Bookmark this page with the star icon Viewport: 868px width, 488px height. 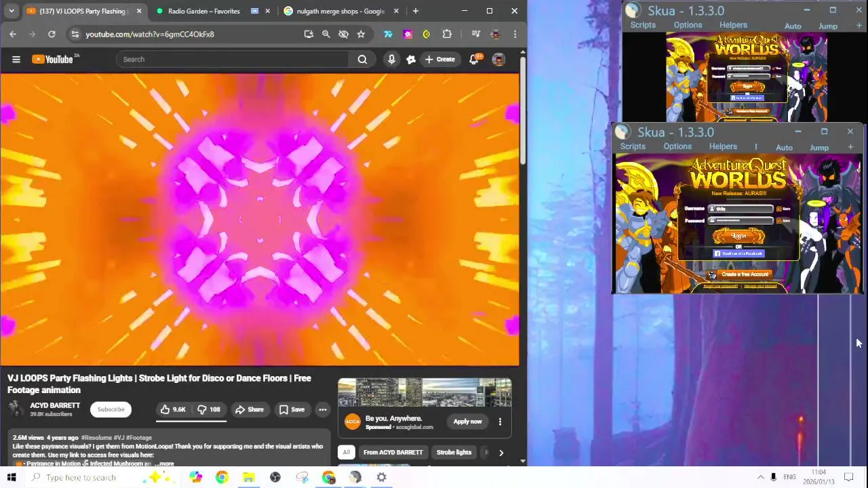click(x=361, y=34)
